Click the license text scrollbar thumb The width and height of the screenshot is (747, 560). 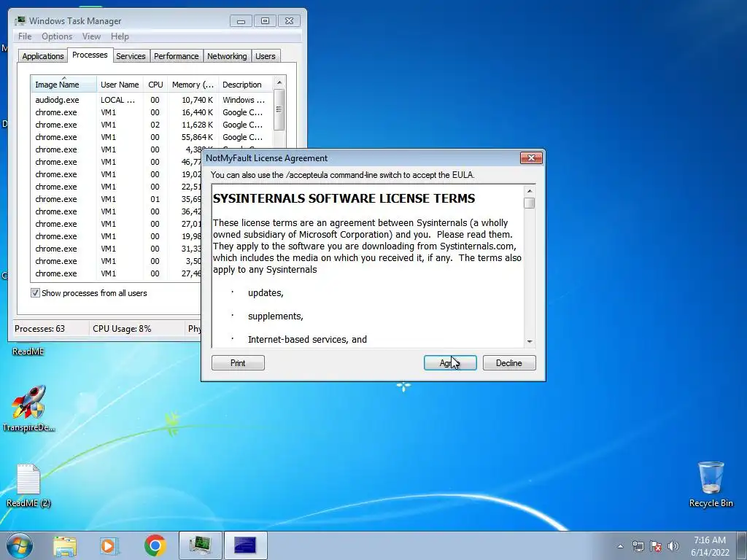530,203
